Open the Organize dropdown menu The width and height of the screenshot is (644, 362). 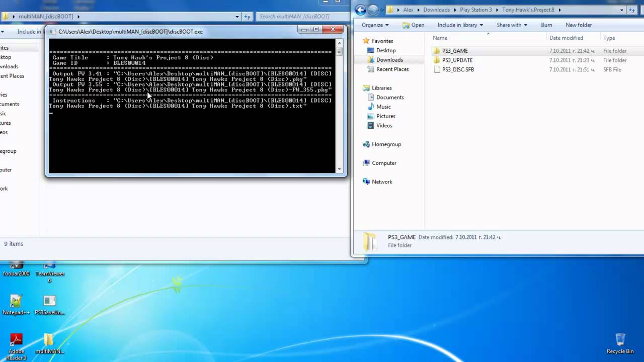[375, 25]
